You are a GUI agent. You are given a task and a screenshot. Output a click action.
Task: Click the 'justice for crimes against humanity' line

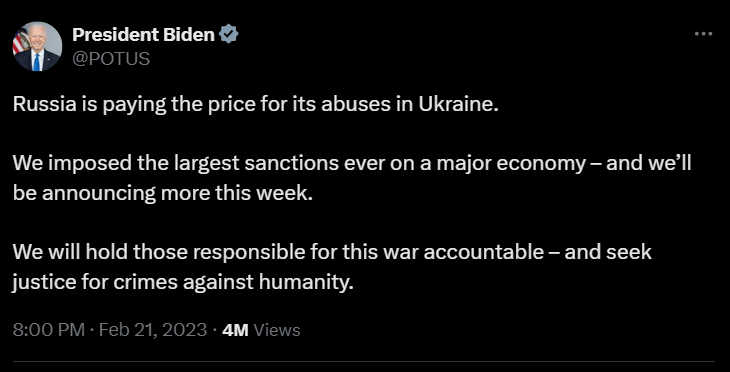point(183,282)
